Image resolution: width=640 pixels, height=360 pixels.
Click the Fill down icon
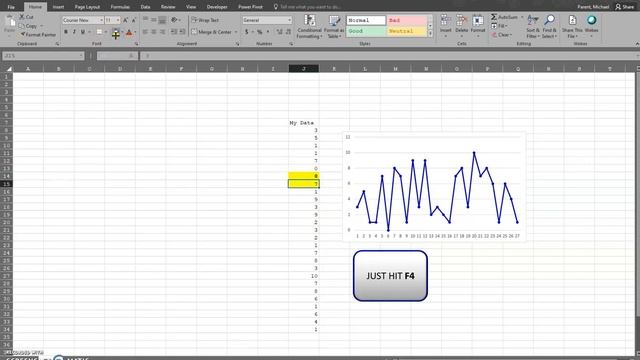494,26
